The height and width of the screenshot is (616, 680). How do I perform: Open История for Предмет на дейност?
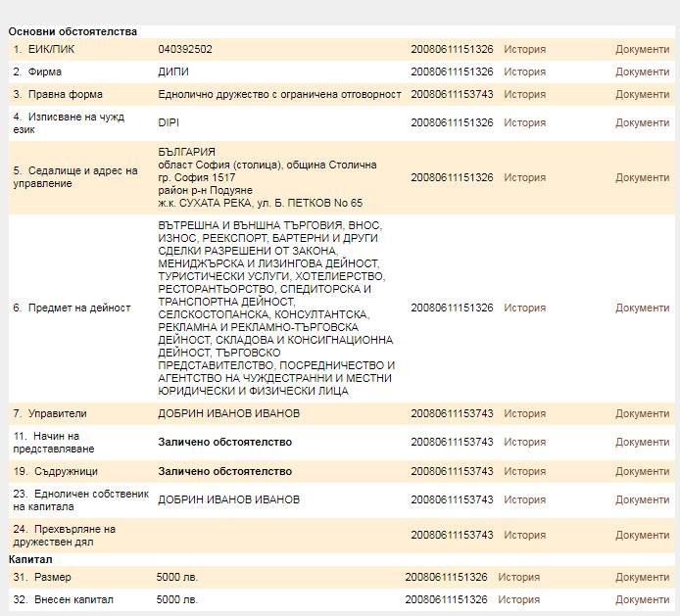pyautogui.click(x=524, y=308)
